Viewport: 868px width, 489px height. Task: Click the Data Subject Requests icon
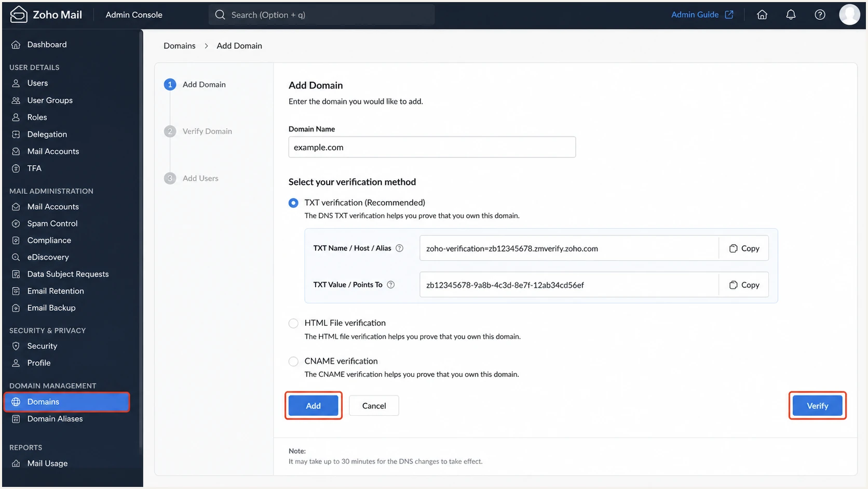pyautogui.click(x=16, y=274)
